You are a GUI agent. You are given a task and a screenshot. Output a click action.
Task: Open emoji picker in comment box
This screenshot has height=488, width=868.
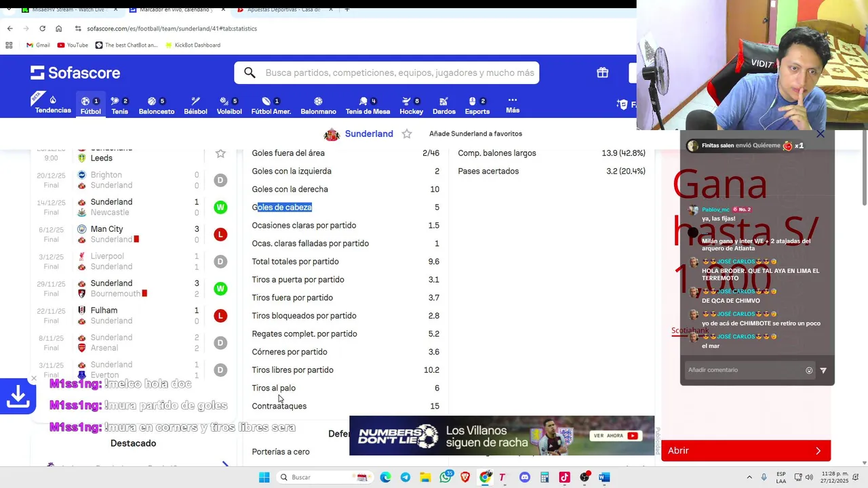(809, 370)
